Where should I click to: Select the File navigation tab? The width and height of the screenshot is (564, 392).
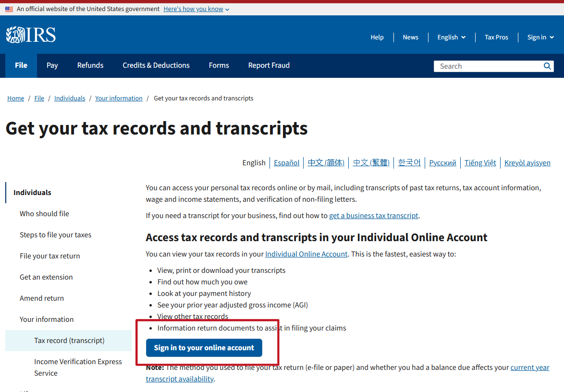click(21, 65)
